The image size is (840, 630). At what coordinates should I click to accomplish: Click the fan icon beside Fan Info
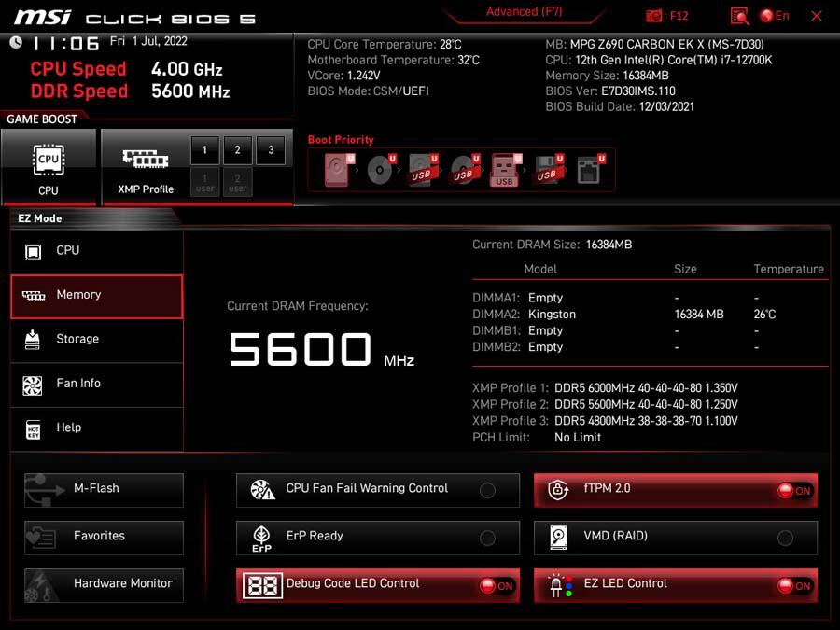coord(33,385)
